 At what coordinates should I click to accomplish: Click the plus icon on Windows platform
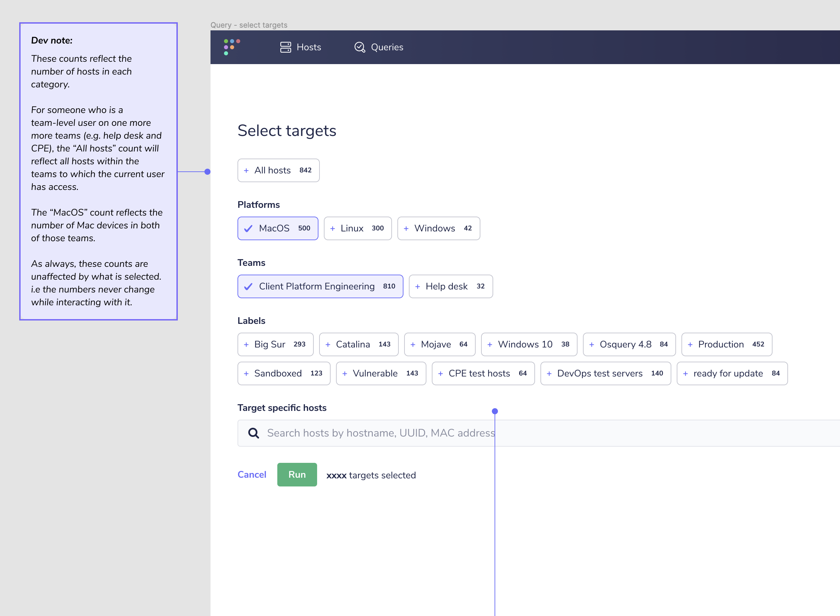[407, 228]
